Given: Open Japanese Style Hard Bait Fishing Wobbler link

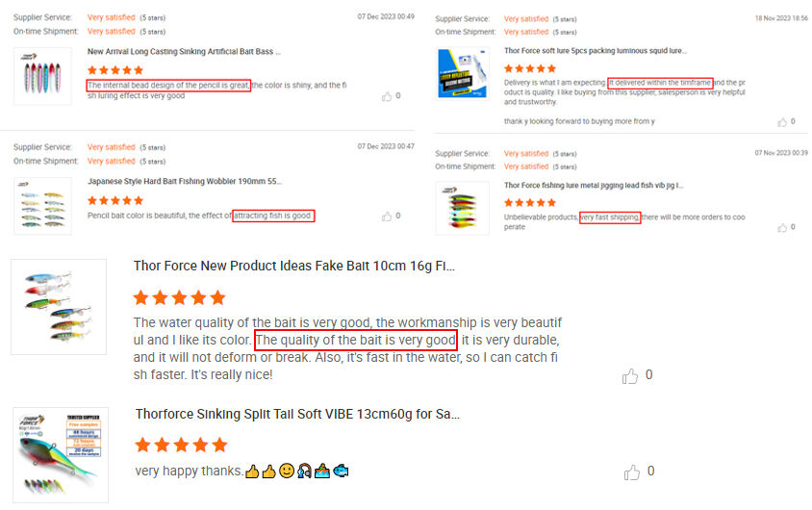Looking at the screenshot, I should (185, 181).
